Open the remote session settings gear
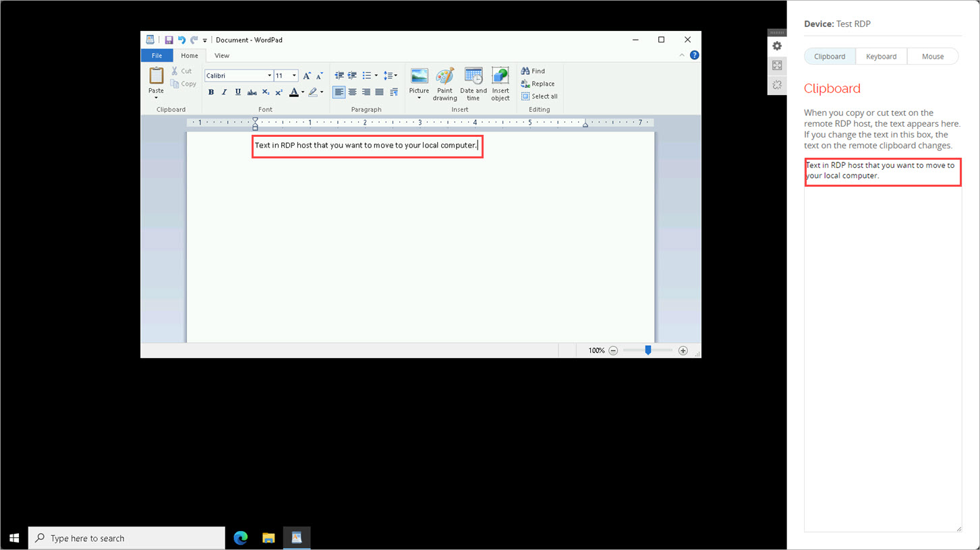The image size is (980, 550). (777, 46)
